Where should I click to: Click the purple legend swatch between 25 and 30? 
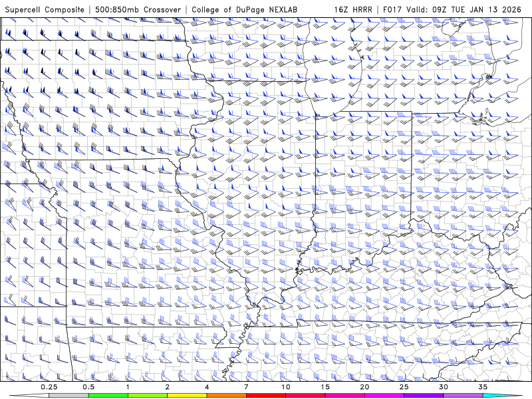point(424,396)
